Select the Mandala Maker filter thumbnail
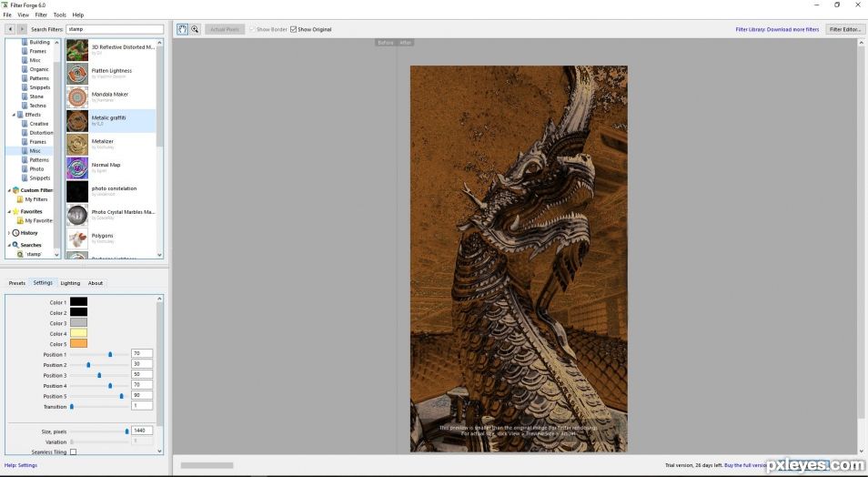 coord(77,97)
